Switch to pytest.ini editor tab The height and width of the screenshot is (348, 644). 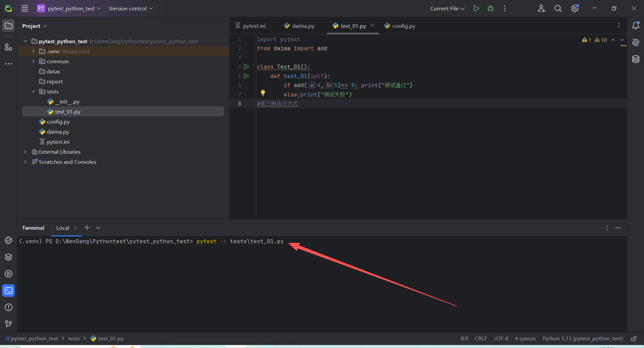click(251, 26)
